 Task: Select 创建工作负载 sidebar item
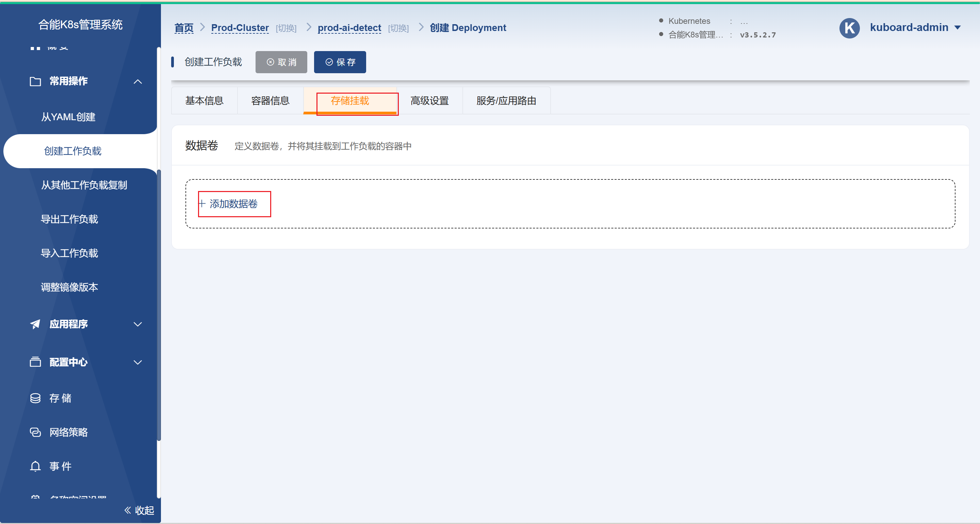[73, 151]
